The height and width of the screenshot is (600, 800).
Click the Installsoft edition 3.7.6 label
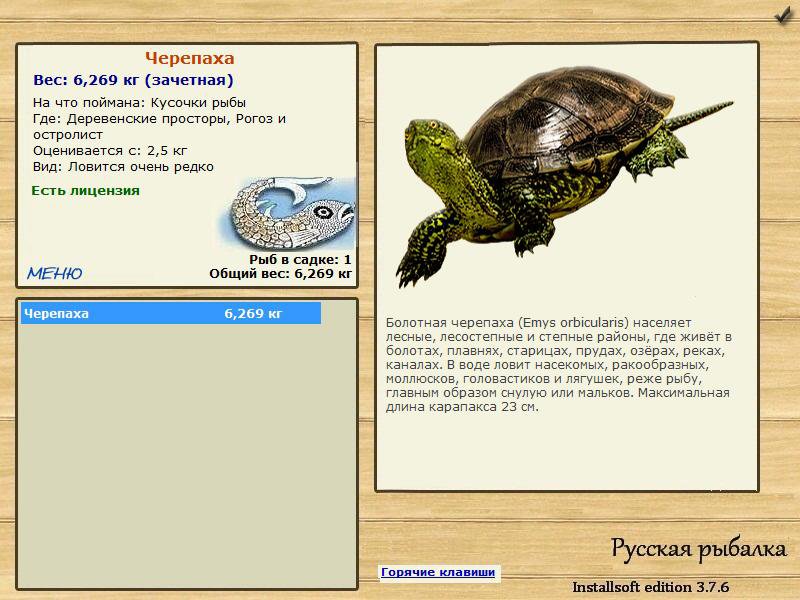651,587
